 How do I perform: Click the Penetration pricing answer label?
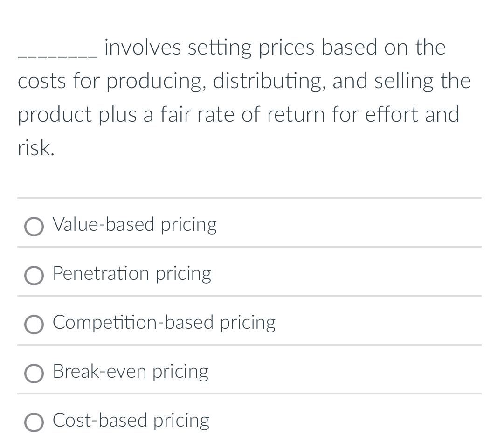coord(131,274)
